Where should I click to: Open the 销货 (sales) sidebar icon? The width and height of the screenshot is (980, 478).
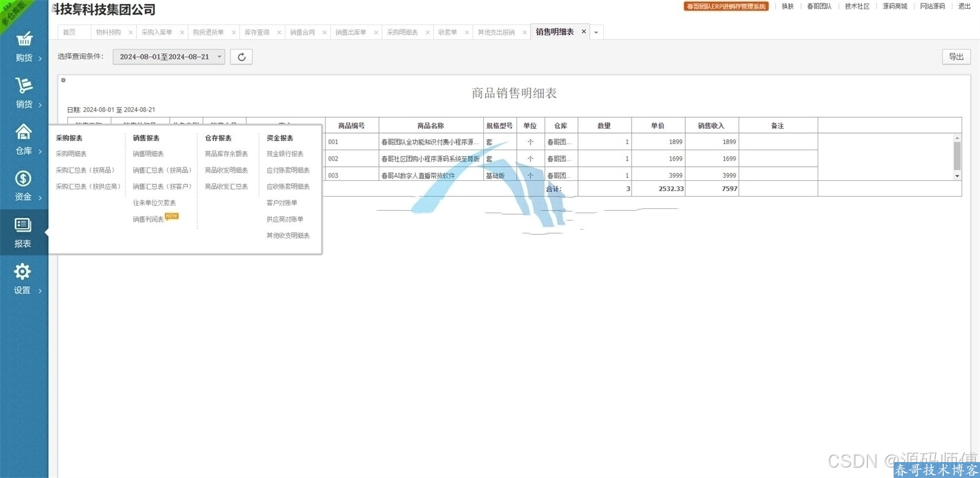click(24, 93)
